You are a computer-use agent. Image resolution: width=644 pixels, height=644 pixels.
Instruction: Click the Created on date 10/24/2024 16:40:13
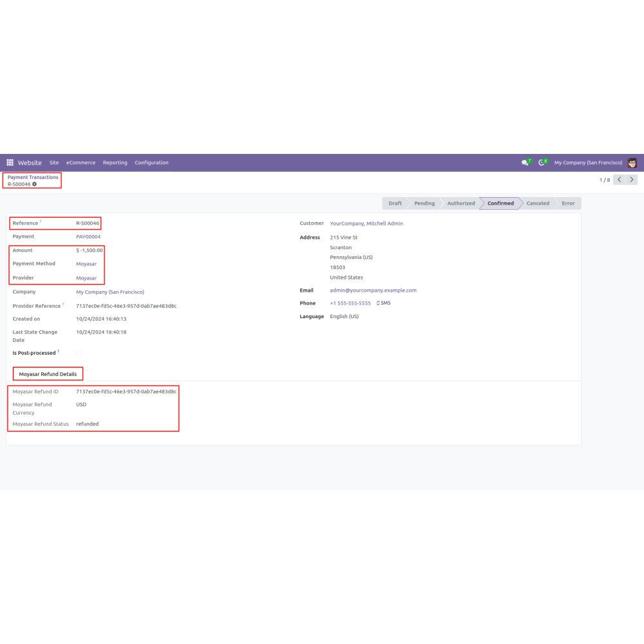[101, 319]
